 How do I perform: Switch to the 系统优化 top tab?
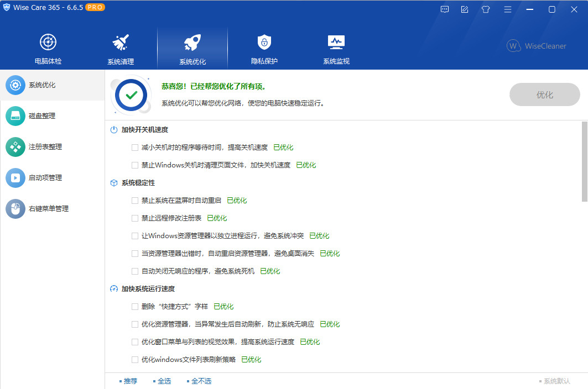[192, 48]
